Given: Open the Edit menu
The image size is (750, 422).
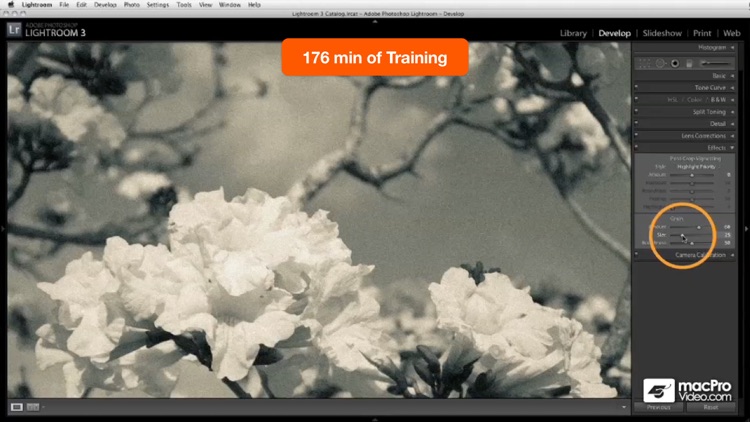Looking at the screenshot, I should (x=82, y=5).
